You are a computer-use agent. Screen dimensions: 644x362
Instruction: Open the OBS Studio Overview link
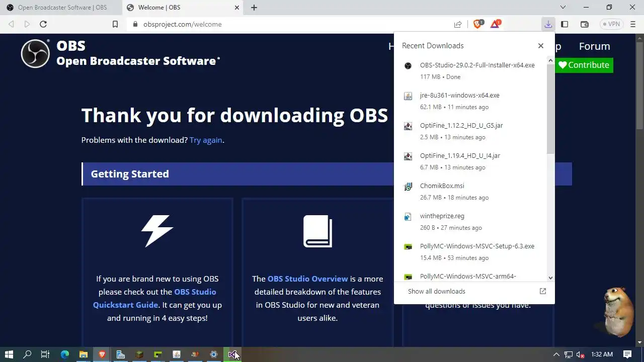coord(307,279)
